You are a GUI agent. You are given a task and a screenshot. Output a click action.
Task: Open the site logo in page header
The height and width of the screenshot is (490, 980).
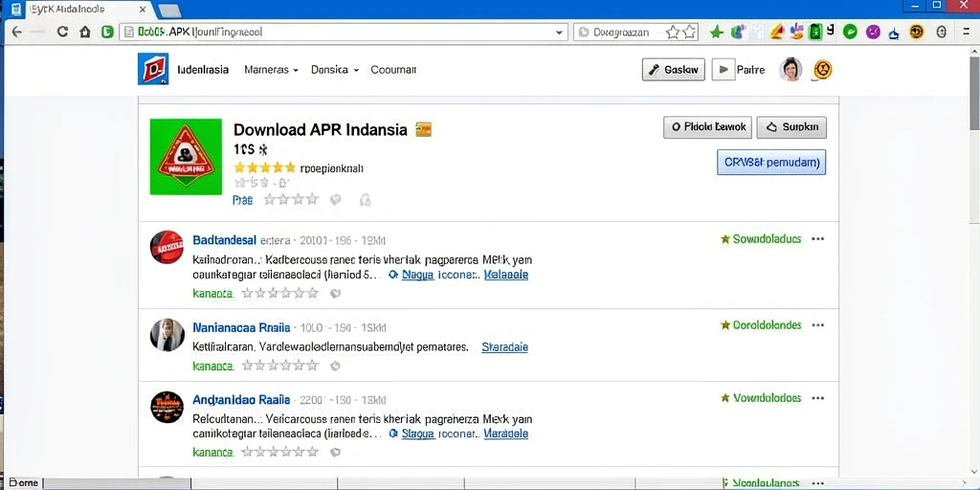pyautogui.click(x=153, y=69)
